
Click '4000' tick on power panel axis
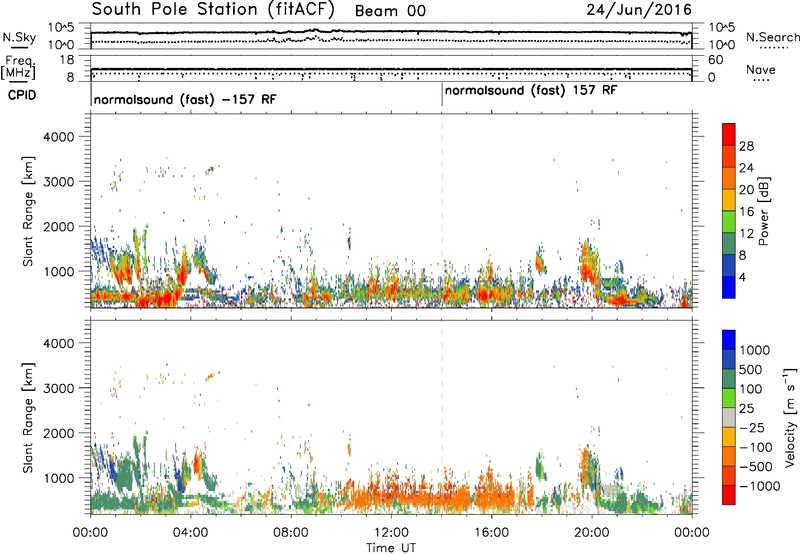58,137
